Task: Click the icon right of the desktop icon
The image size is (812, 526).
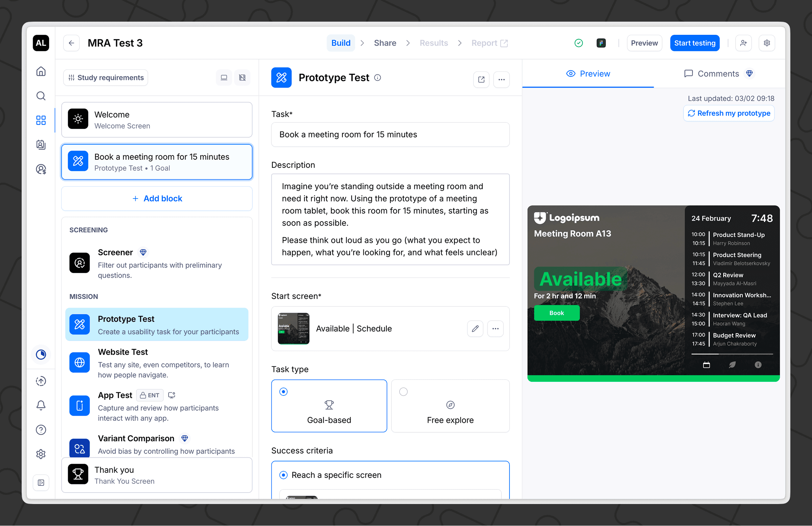Action: coord(242,77)
